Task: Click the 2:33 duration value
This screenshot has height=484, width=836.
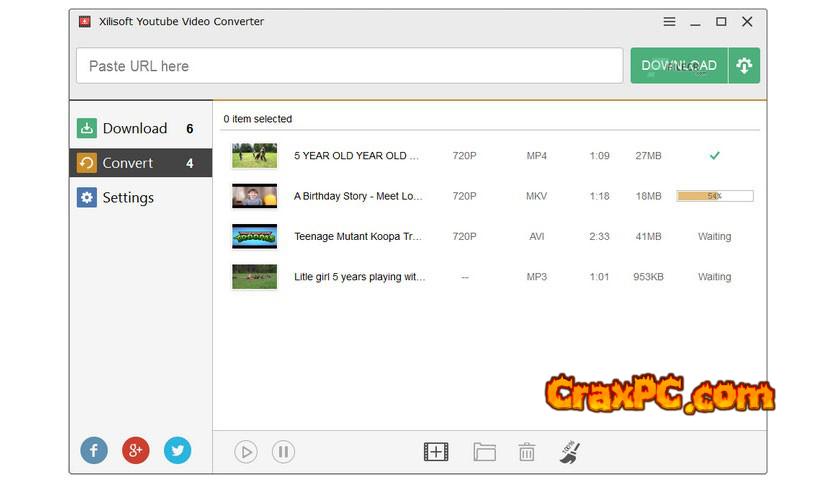Action: (x=599, y=236)
